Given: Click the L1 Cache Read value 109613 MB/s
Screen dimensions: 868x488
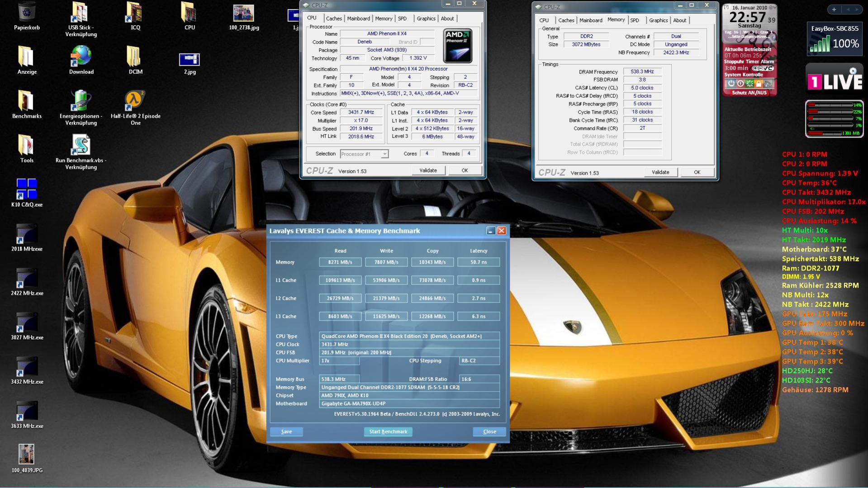Looking at the screenshot, I should coord(340,280).
